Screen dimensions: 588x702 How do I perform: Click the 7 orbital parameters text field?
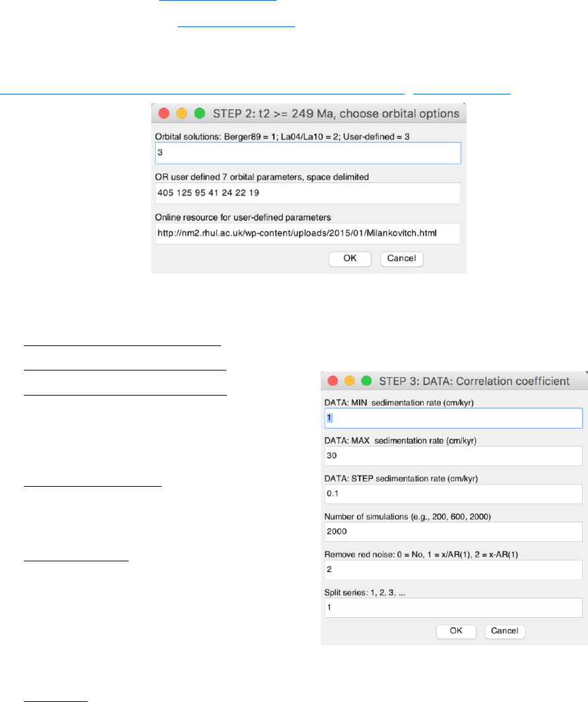click(x=308, y=193)
